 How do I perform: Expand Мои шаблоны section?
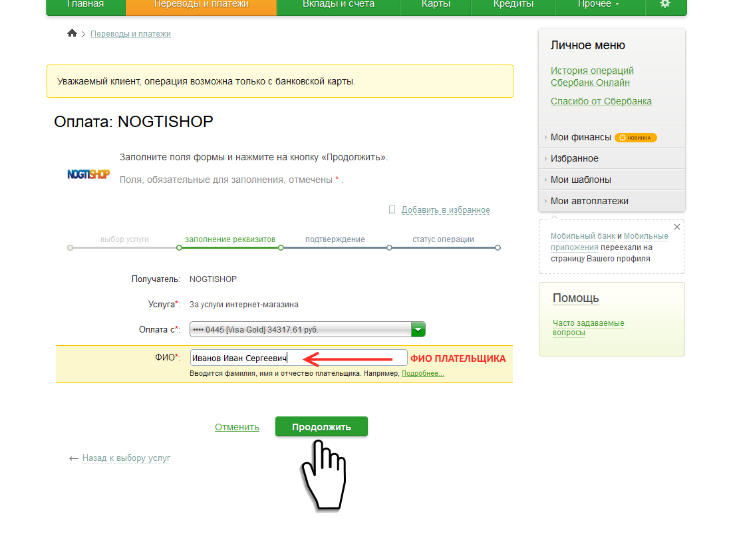pos(612,180)
